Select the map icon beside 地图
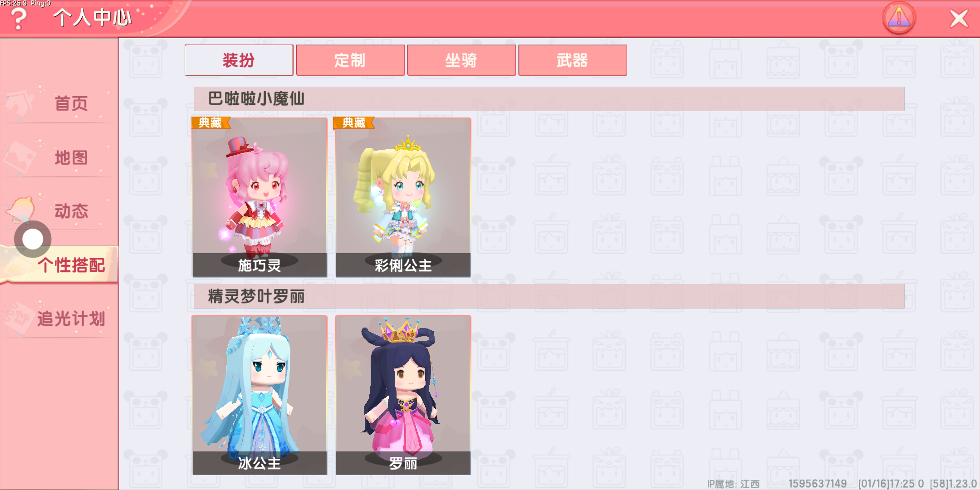The width and height of the screenshot is (980, 490). coord(19,157)
